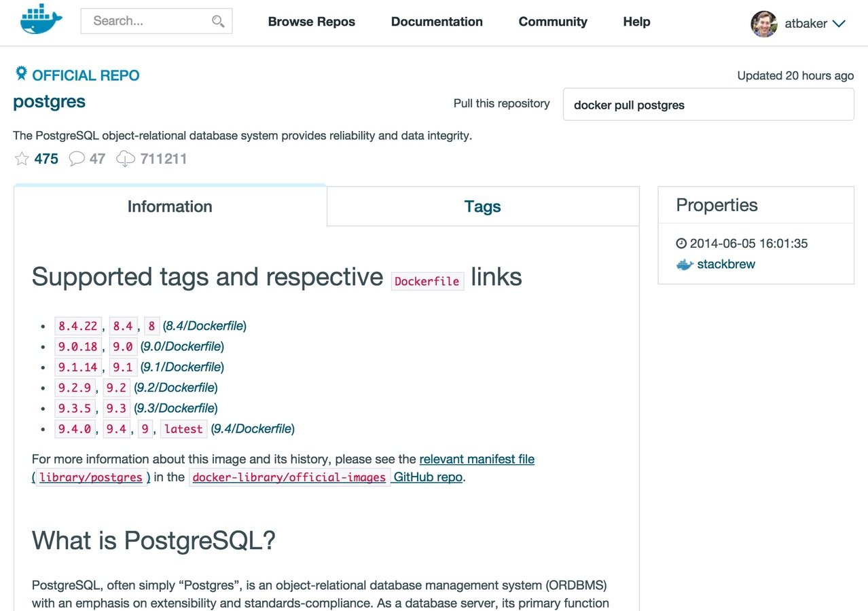This screenshot has height=611, width=868.
Task: Select the docker pull postgres command field
Action: (708, 105)
